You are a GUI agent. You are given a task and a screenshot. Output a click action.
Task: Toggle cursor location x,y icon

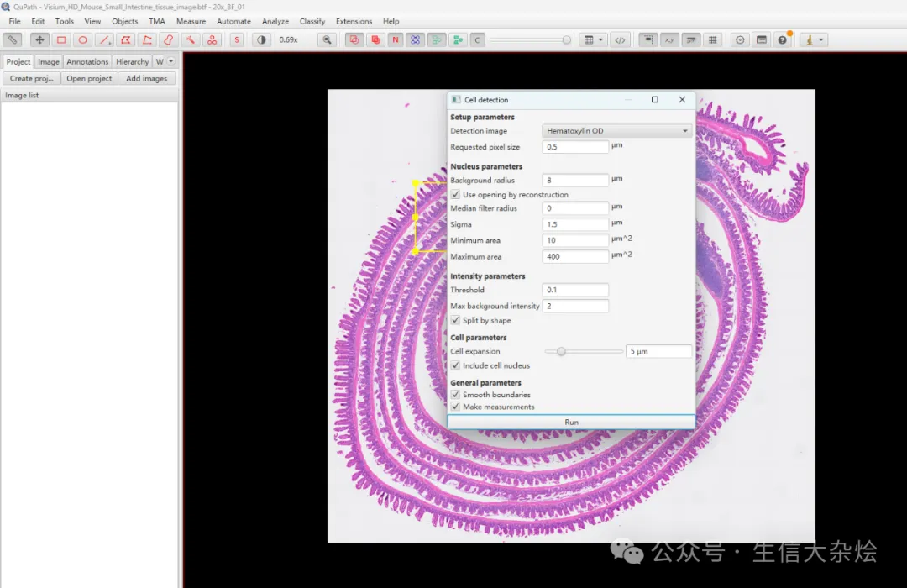[669, 40]
